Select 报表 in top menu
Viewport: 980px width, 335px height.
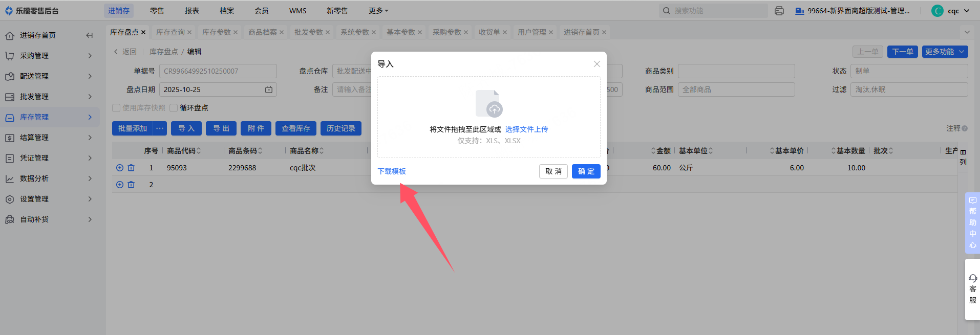(192, 11)
